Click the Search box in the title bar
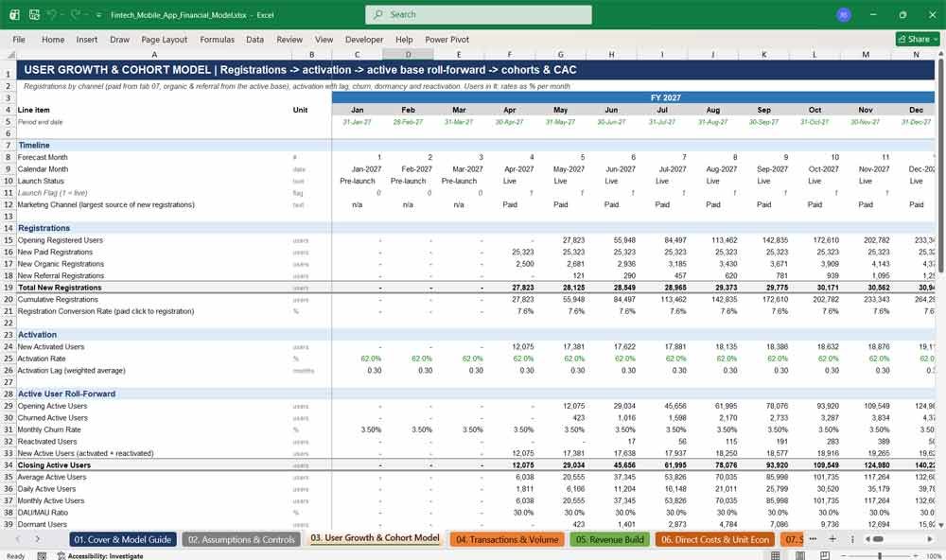 [x=479, y=14]
